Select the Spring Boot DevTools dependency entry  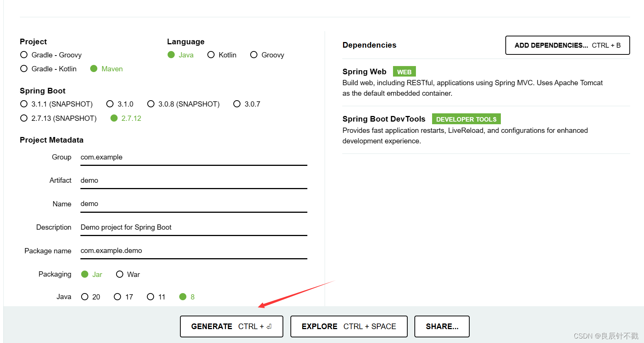tap(486, 130)
